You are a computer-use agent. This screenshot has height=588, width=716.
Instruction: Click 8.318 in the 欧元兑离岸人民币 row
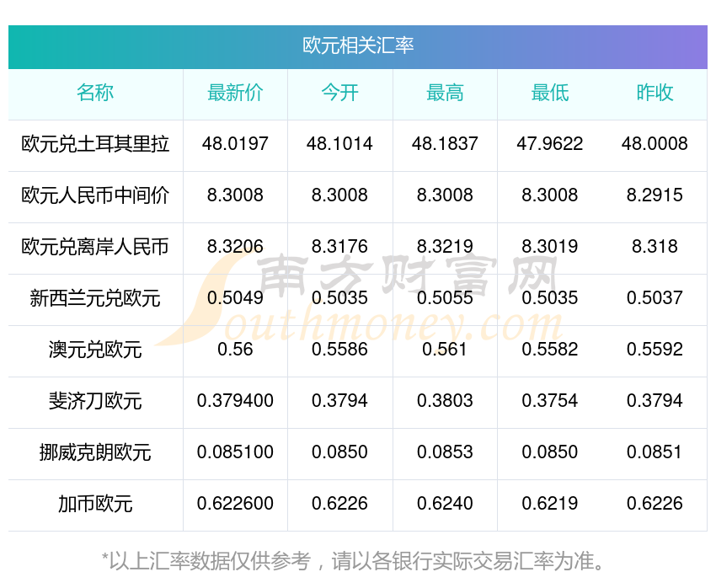(x=655, y=247)
